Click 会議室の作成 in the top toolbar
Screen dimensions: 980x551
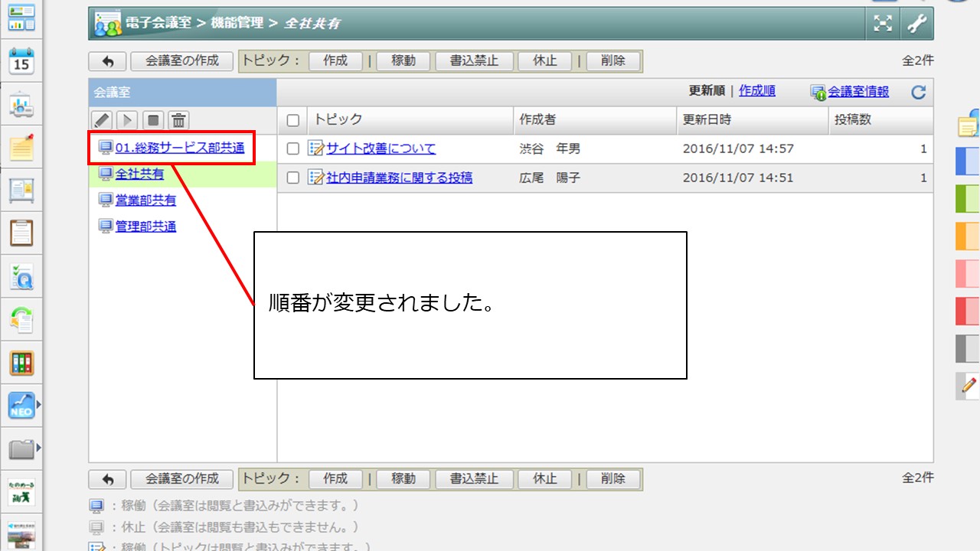pyautogui.click(x=182, y=61)
